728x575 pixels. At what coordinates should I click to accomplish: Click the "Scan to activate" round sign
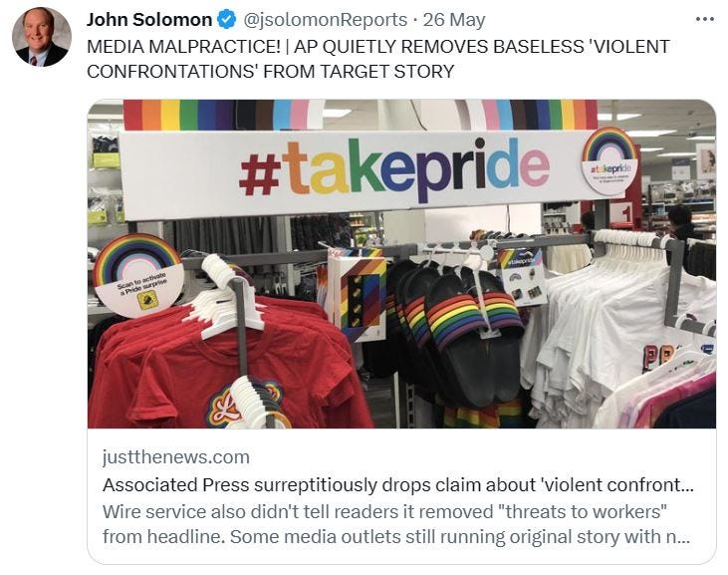138,275
